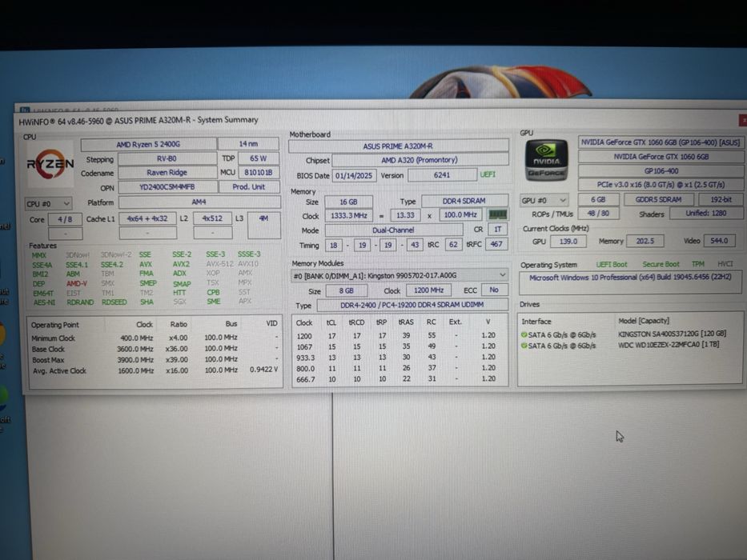Click the GP106-400 GPU chip field
Viewport: 747px width, 560px height.
tap(661, 171)
